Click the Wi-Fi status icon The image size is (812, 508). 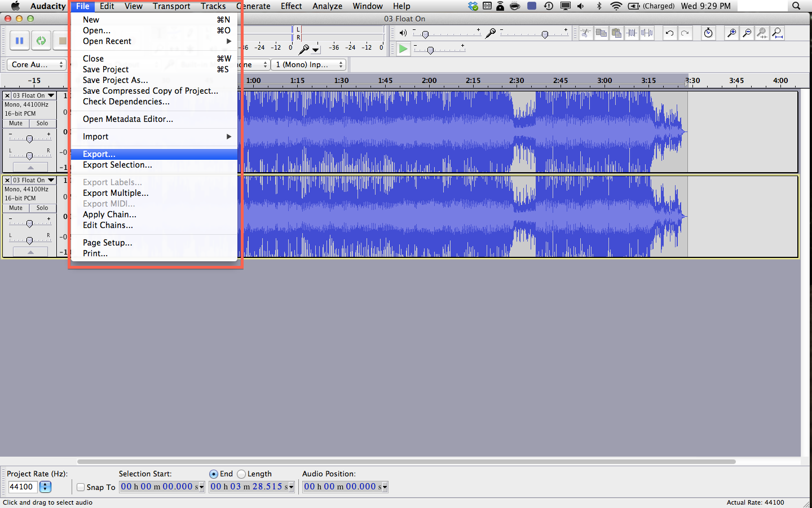616,6
